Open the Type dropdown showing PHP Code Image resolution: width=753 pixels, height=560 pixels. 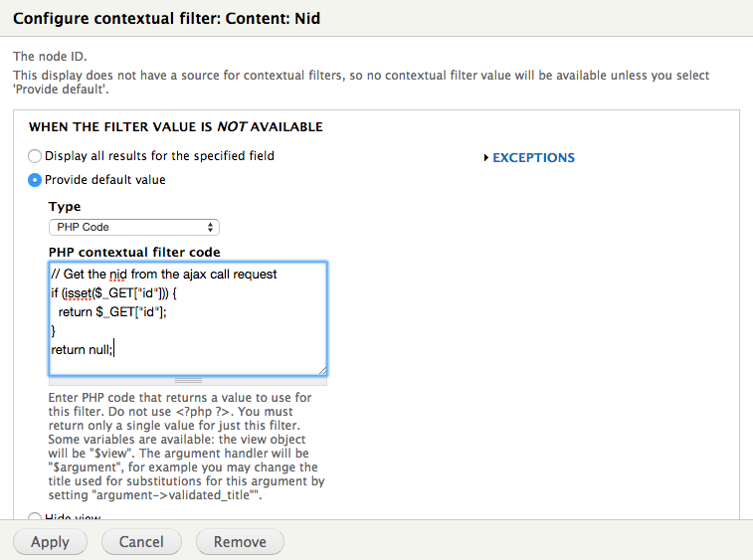coord(134,227)
